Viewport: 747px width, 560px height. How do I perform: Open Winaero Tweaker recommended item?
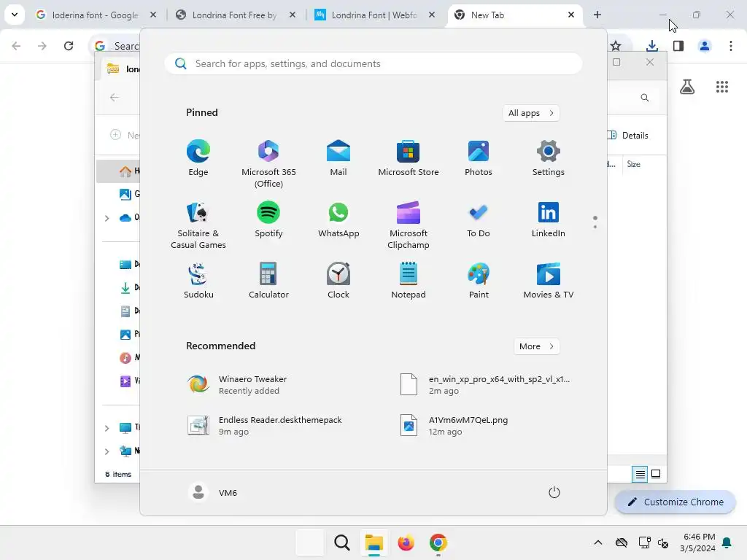pos(239,385)
